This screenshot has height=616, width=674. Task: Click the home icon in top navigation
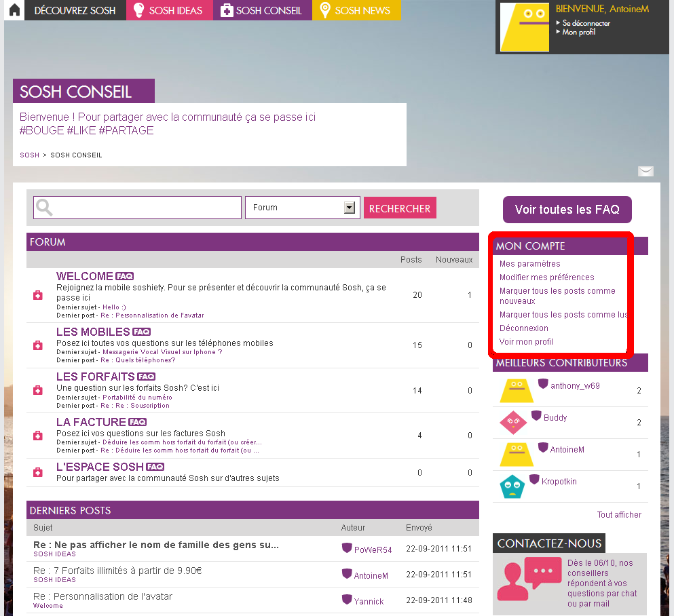tap(14, 10)
